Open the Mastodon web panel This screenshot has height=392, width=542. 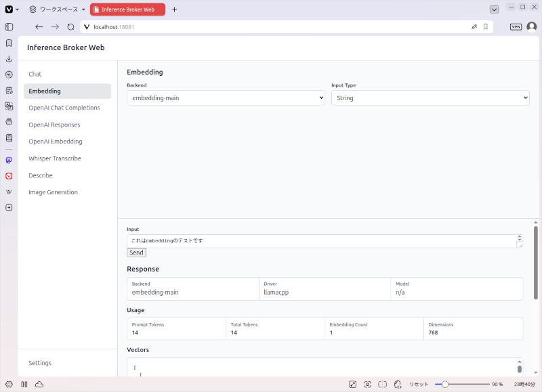9,160
